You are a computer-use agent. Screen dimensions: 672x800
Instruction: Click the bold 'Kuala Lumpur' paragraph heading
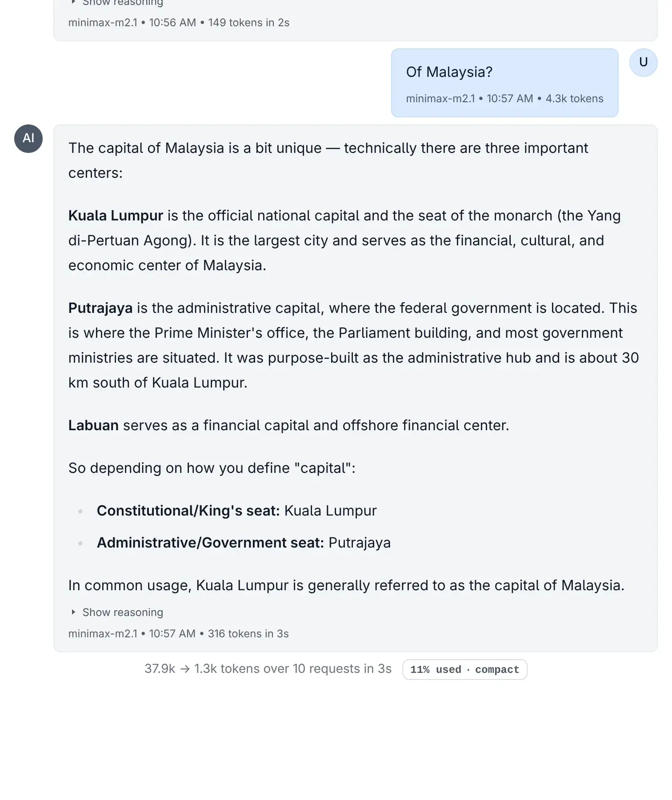(x=116, y=216)
